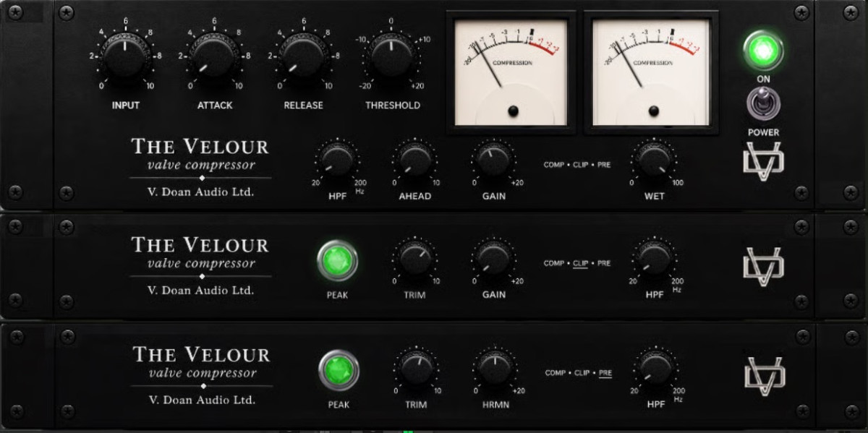Click the V logo beneath the POWER switch
Image resolution: width=868 pixels, height=433 pixels.
click(x=764, y=161)
